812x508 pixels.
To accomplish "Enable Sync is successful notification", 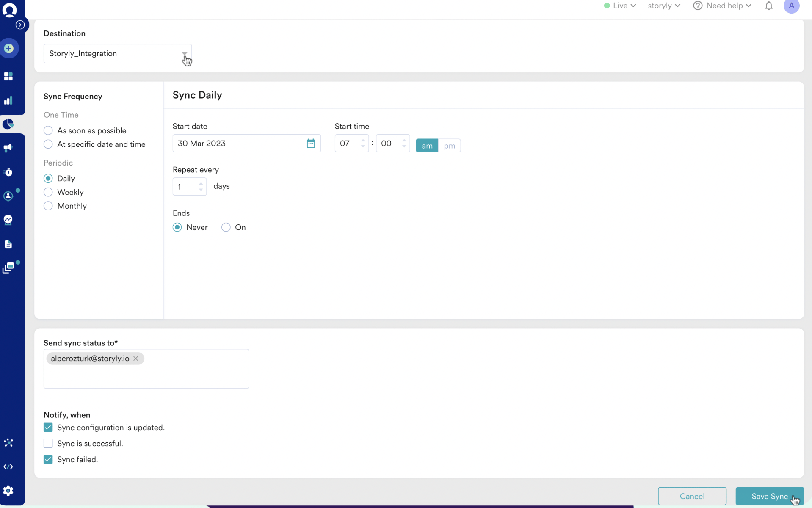I will (48, 444).
